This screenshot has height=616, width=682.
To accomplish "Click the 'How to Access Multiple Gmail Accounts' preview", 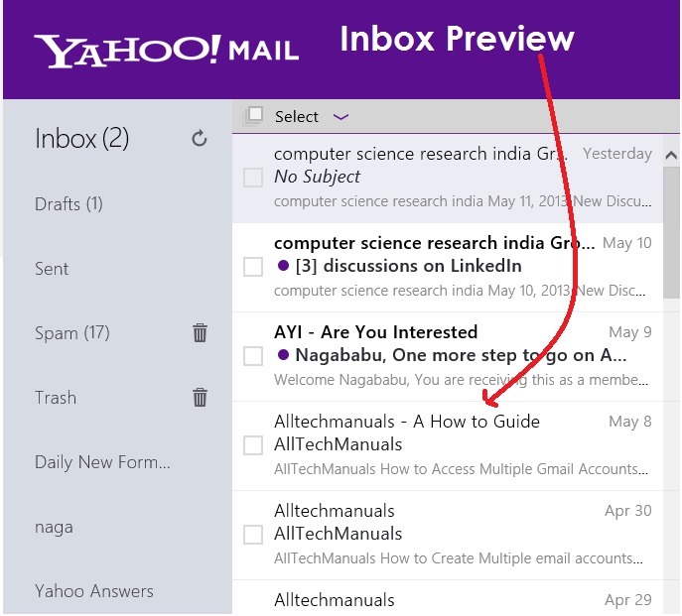I will (461, 469).
